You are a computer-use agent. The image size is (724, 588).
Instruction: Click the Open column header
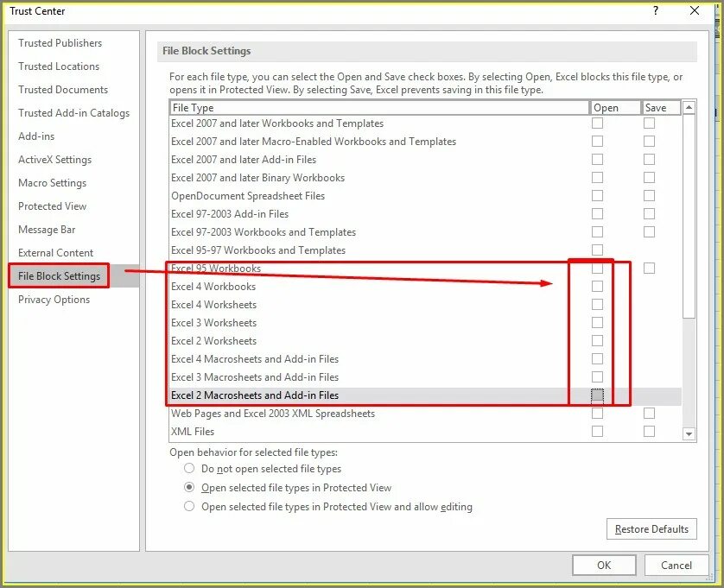point(615,108)
